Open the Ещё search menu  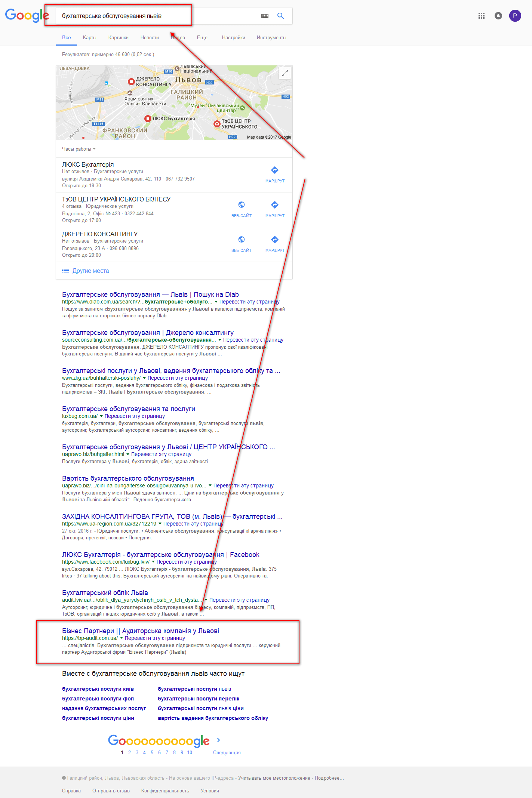(202, 37)
